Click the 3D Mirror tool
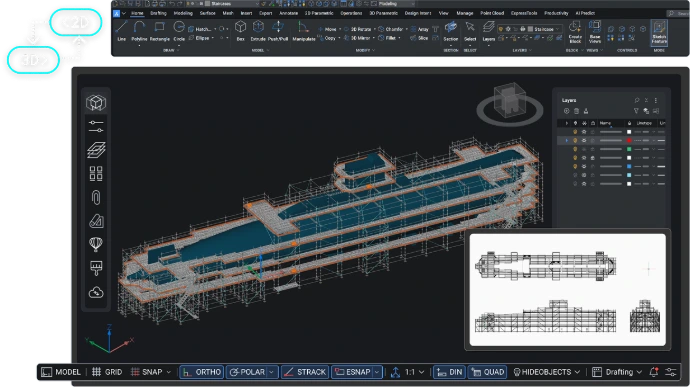This screenshot has width=690, height=387. point(357,38)
